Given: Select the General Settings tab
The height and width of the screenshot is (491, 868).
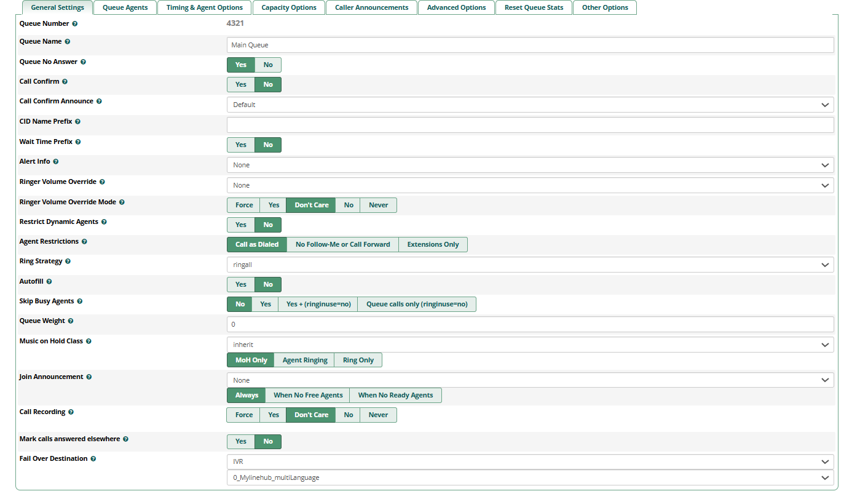Looking at the screenshot, I should click(x=58, y=7).
